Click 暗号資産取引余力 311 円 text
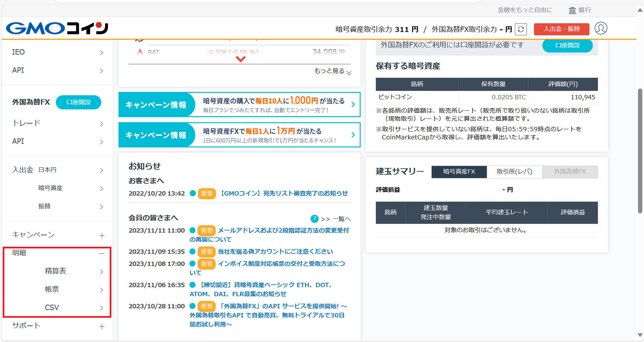 coord(377,29)
